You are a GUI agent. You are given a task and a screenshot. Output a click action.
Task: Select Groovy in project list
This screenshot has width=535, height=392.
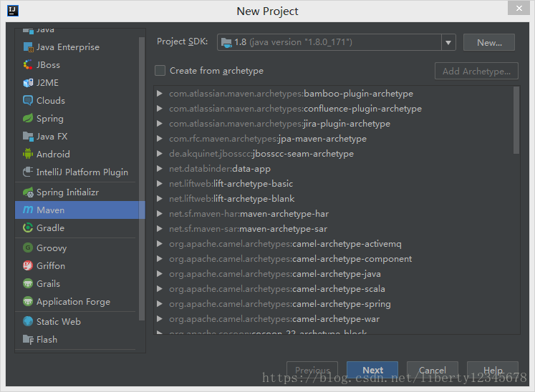tap(52, 248)
